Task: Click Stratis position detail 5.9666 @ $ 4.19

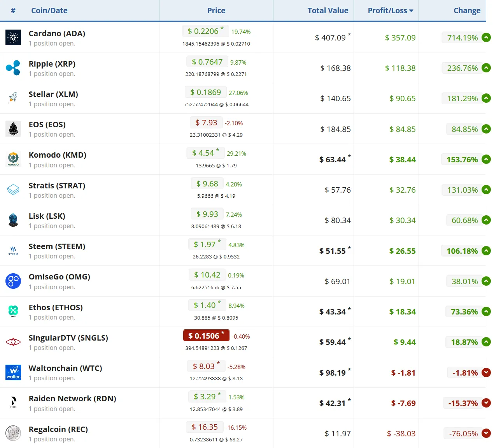Action: [216, 196]
